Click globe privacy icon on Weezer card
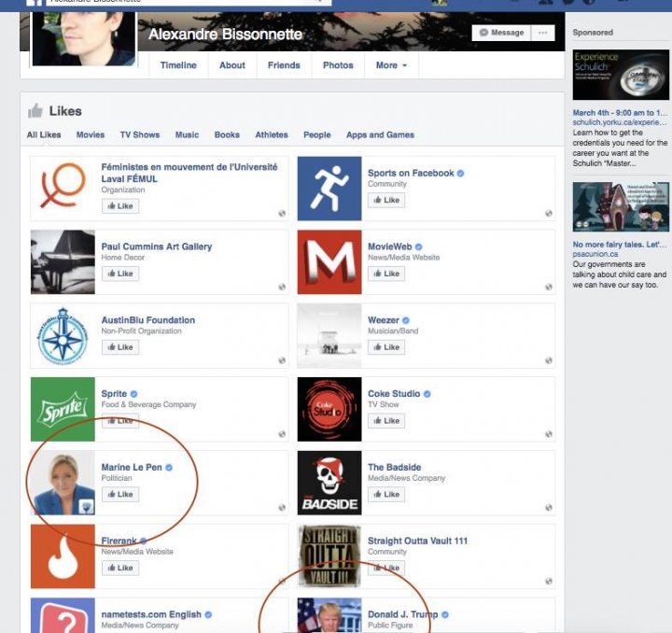The width and height of the screenshot is (672, 633). pyautogui.click(x=549, y=360)
